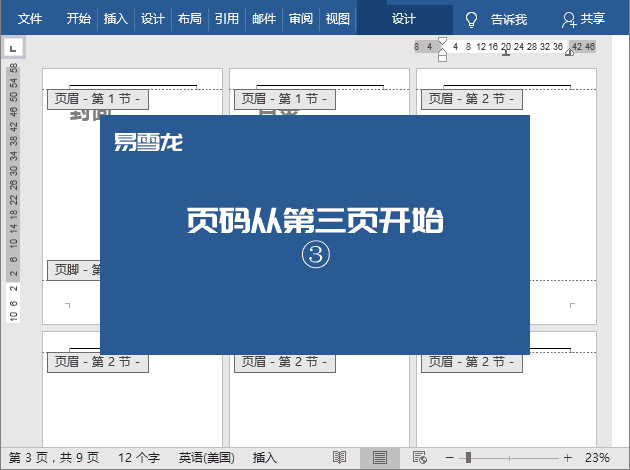
Task: Toggle the 插入 insert mode indicator
Action: pos(265,458)
